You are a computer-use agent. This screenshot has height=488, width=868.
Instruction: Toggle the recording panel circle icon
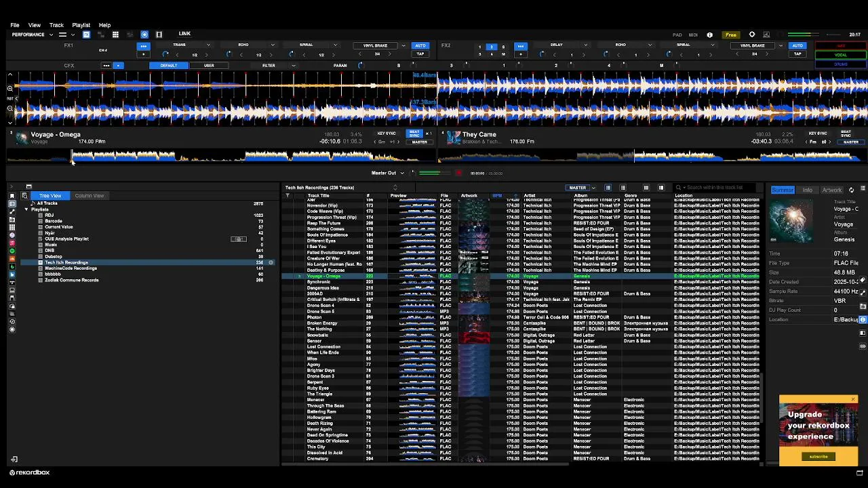[x=144, y=35]
